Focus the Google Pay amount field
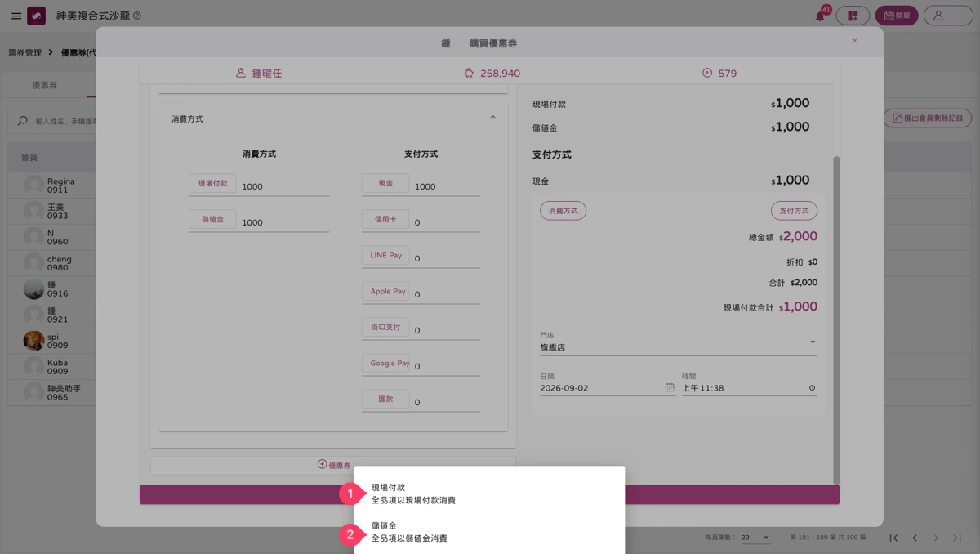 pos(447,366)
